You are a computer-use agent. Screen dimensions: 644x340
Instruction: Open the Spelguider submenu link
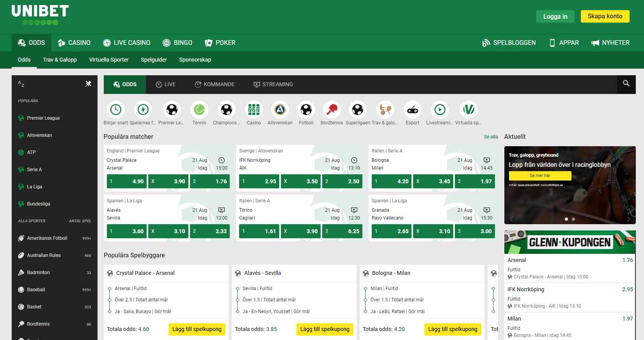tap(154, 60)
